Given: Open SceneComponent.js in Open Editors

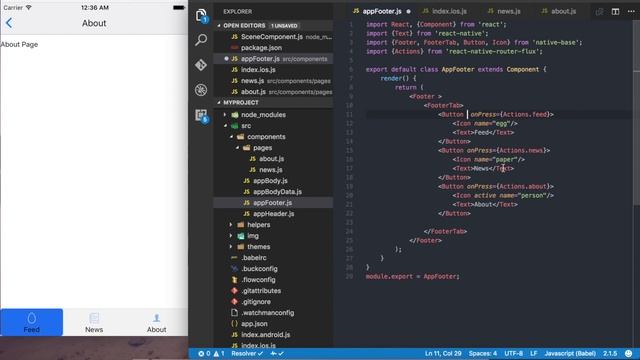Looking at the screenshot, I should [x=273, y=37].
